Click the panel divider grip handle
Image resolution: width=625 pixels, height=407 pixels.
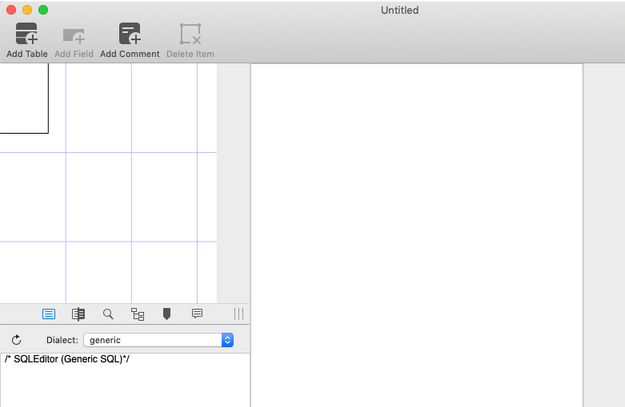coord(238,314)
